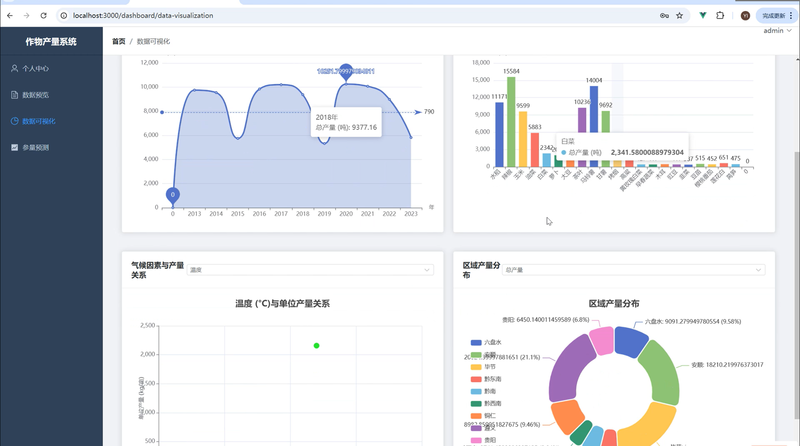
Task: Click the pink 贵阳 donut slice
Action: (x=601, y=341)
